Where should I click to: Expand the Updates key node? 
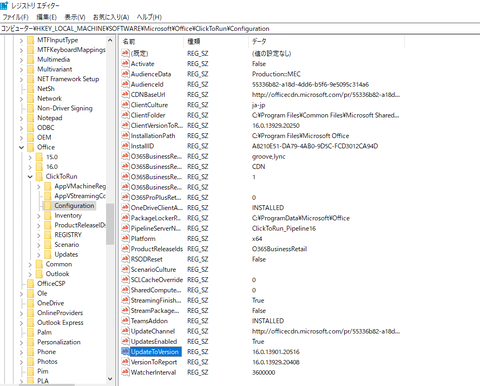pyautogui.click(x=39, y=255)
